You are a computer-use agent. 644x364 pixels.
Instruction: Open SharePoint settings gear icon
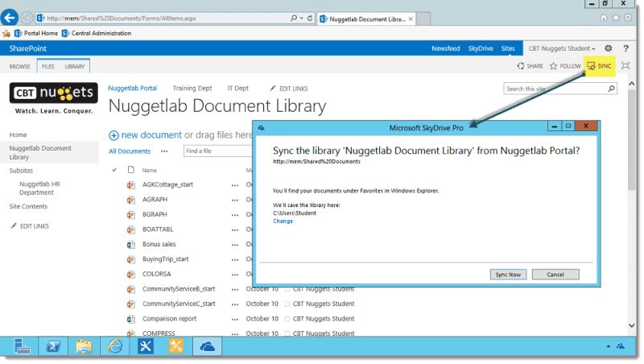point(609,48)
